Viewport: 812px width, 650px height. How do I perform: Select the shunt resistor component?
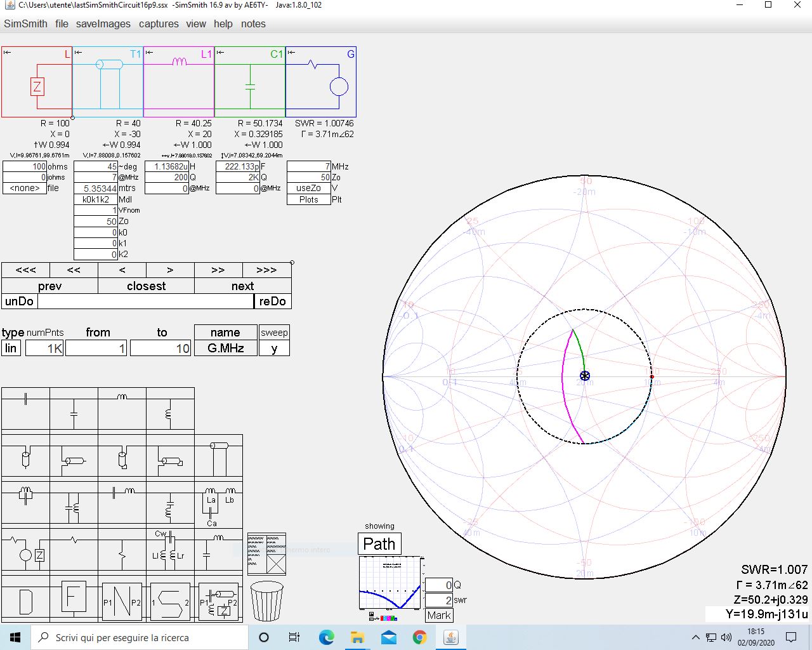pyautogui.click(x=122, y=552)
